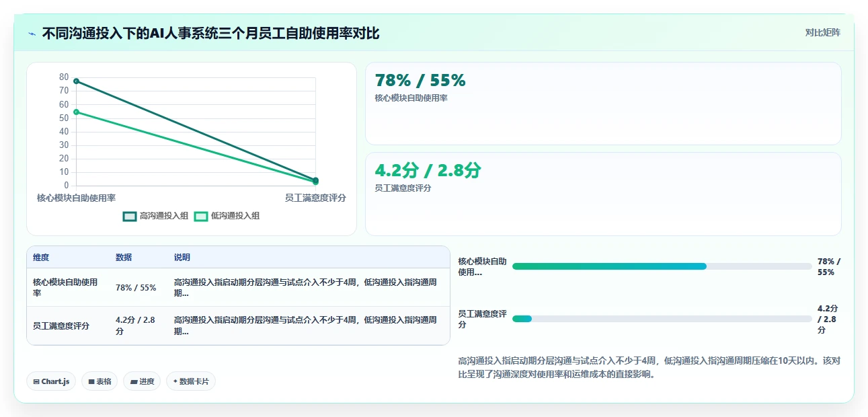Click the lightning icon beside the title
The width and height of the screenshot is (868, 417).
click(32, 33)
